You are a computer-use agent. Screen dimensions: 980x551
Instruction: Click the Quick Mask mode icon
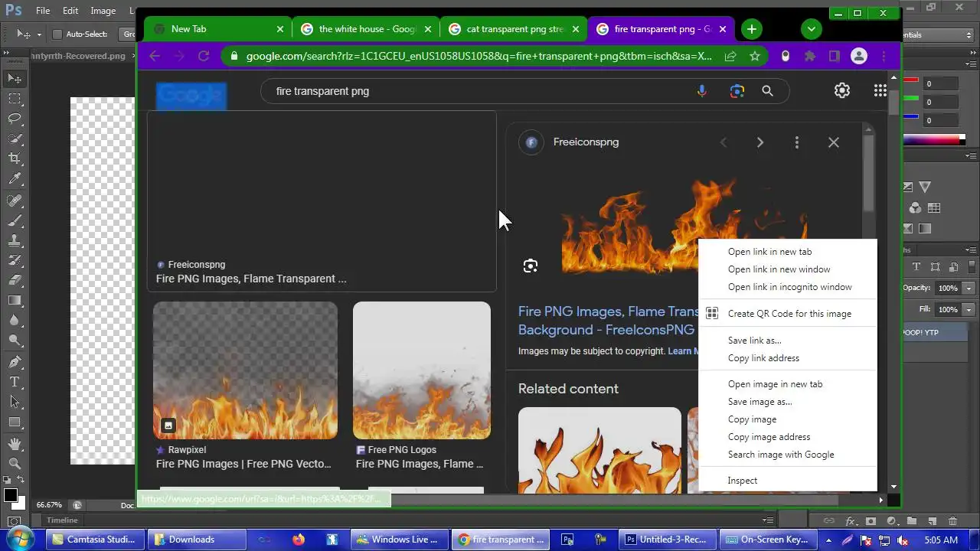(x=15, y=521)
